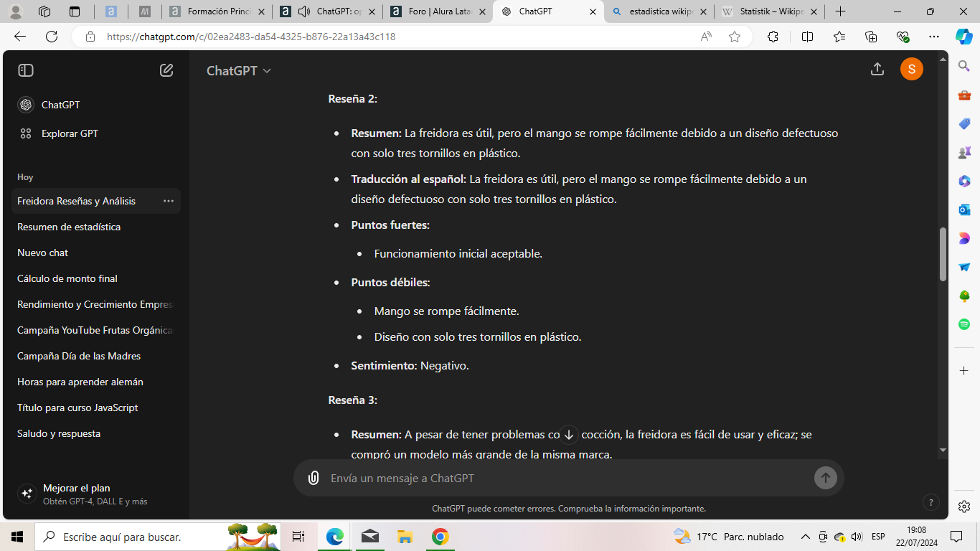Image resolution: width=980 pixels, height=551 pixels.
Task: Launch Google Chrome from the taskbar
Action: coord(440,537)
